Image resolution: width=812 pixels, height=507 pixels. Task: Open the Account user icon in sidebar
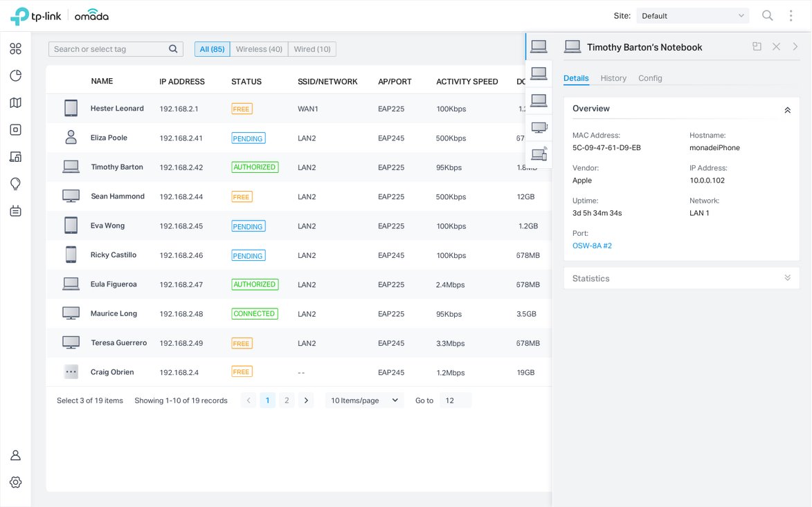(15, 455)
